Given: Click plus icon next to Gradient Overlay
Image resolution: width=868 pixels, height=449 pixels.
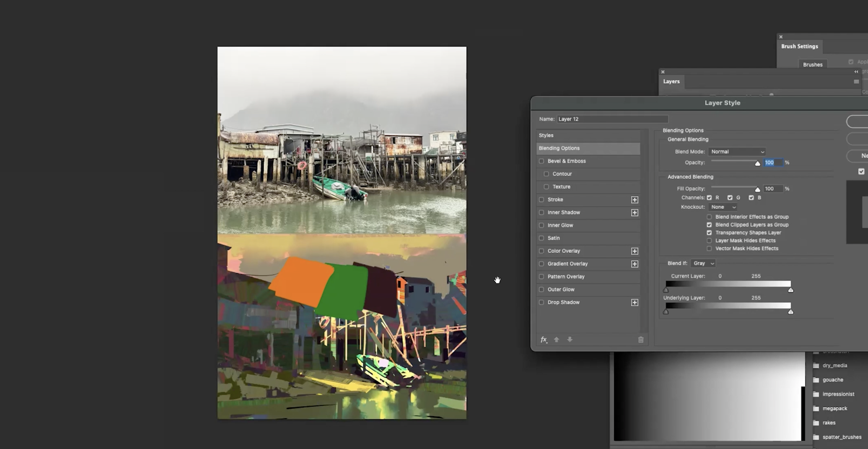Looking at the screenshot, I should coord(634,264).
